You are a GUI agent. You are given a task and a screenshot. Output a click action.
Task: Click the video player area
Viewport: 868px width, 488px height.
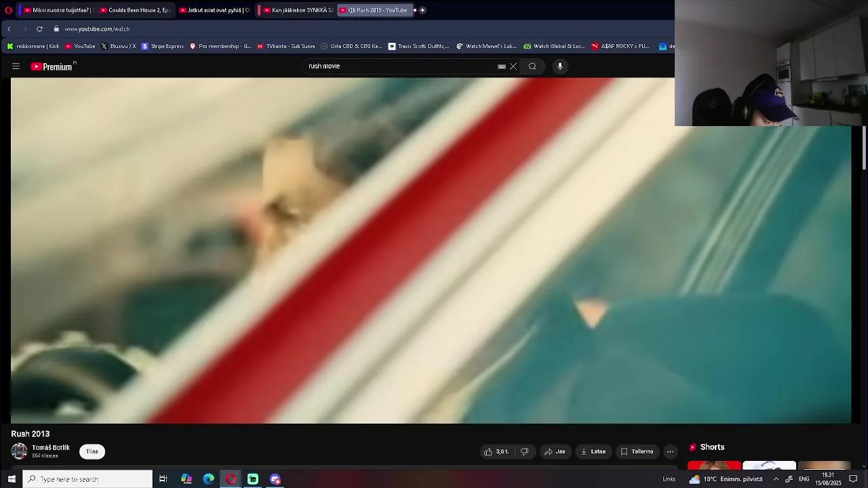(431, 251)
